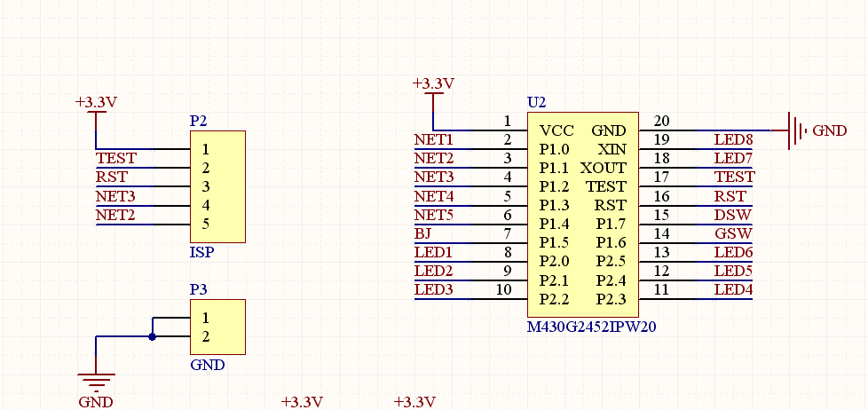The image size is (868, 410).
Task: Click the VCC pin name inside U2
Action: 556,130
